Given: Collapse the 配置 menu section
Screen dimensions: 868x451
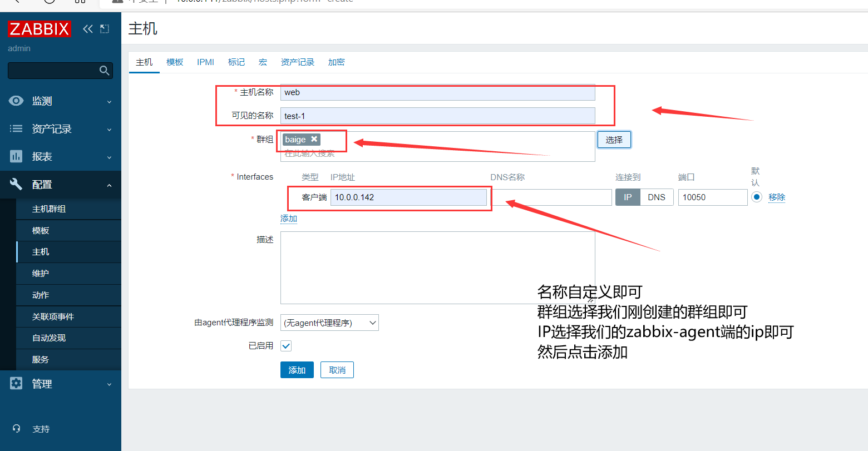Looking at the screenshot, I should pos(60,184).
